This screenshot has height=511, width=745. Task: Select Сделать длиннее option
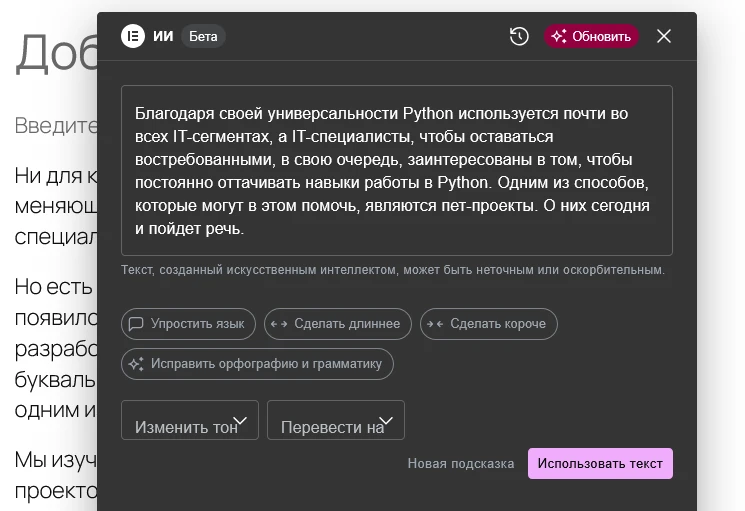click(x=338, y=324)
